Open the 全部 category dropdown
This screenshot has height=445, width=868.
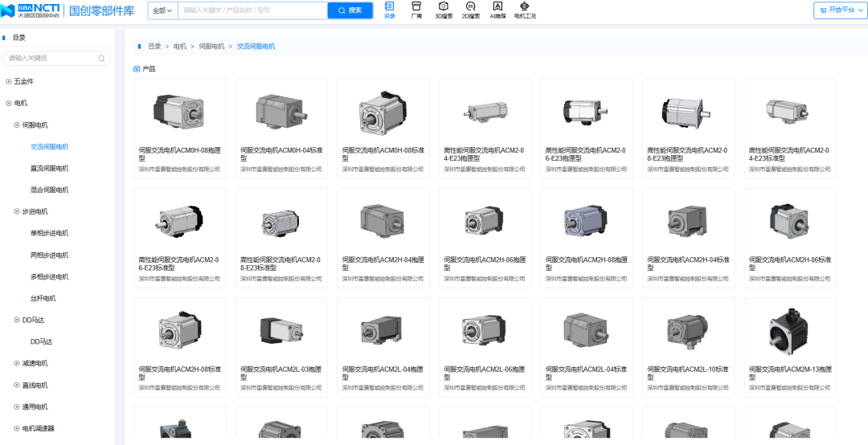(x=162, y=10)
